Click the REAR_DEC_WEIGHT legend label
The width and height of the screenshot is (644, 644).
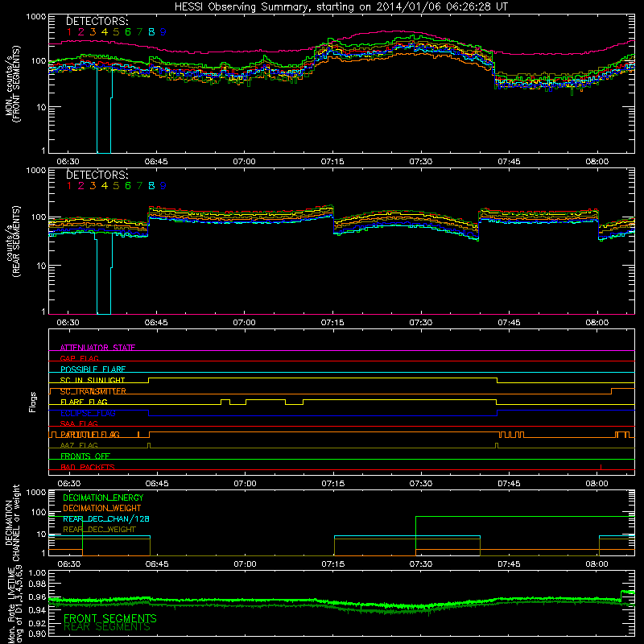pyautogui.click(x=99, y=530)
